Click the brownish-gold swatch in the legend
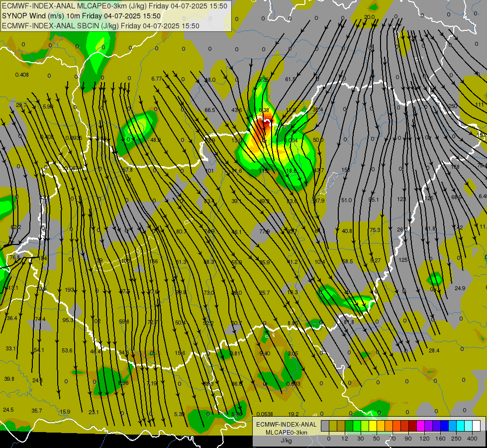487x448 pixels. click(x=341, y=426)
